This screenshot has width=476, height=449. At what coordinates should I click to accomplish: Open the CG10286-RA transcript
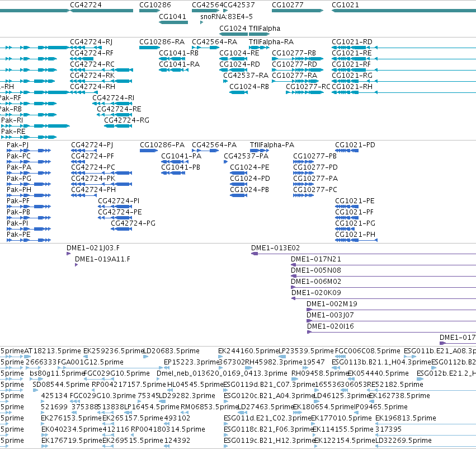(162, 41)
